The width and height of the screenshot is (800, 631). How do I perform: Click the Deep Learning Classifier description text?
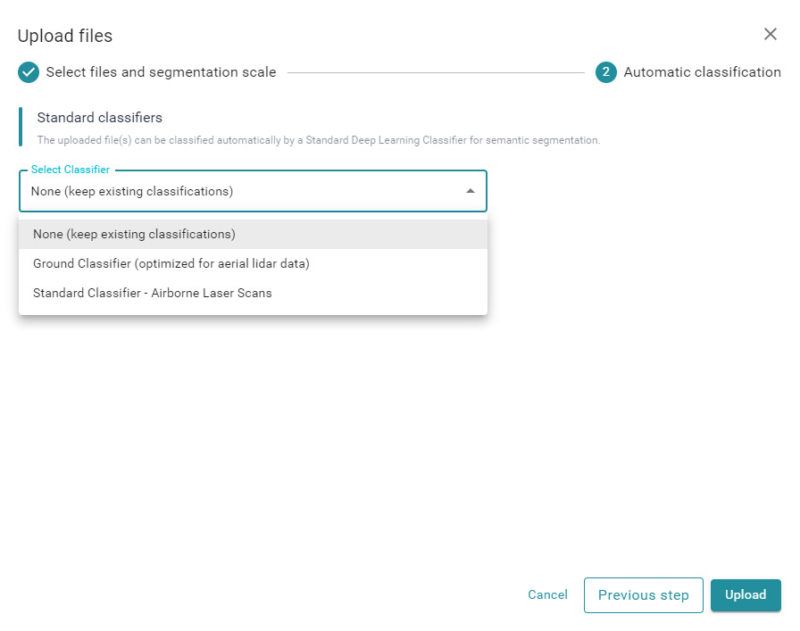pos(318,141)
